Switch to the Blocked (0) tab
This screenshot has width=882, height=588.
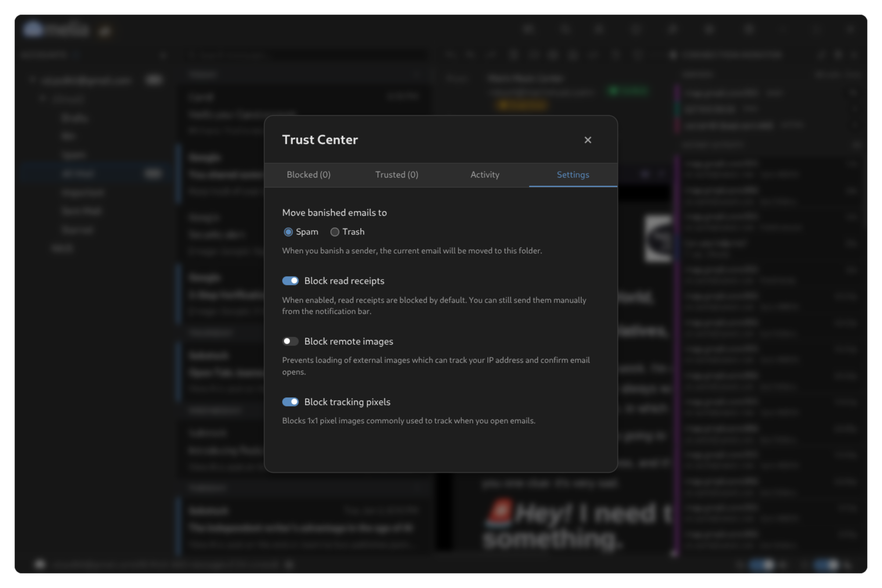pyautogui.click(x=309, y=175)
